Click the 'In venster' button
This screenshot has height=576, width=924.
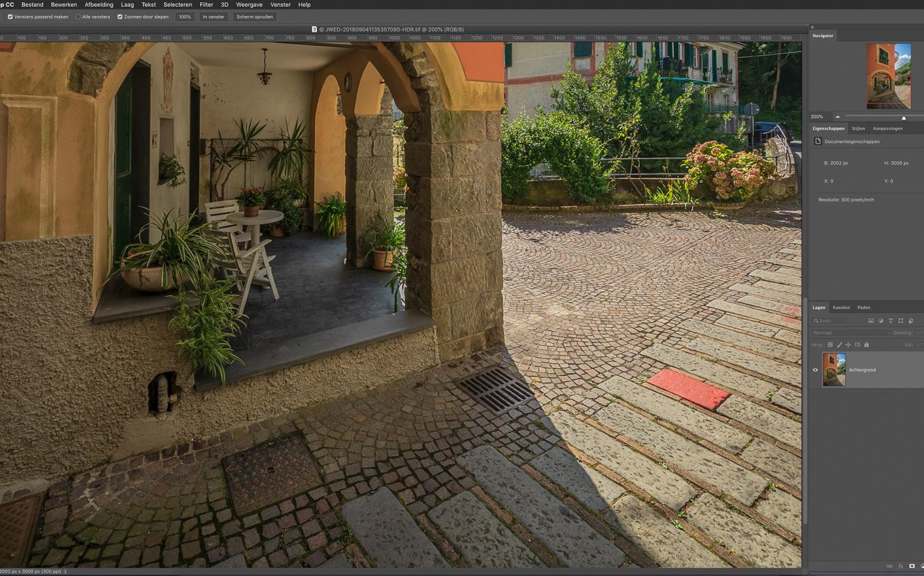[214, 16]
